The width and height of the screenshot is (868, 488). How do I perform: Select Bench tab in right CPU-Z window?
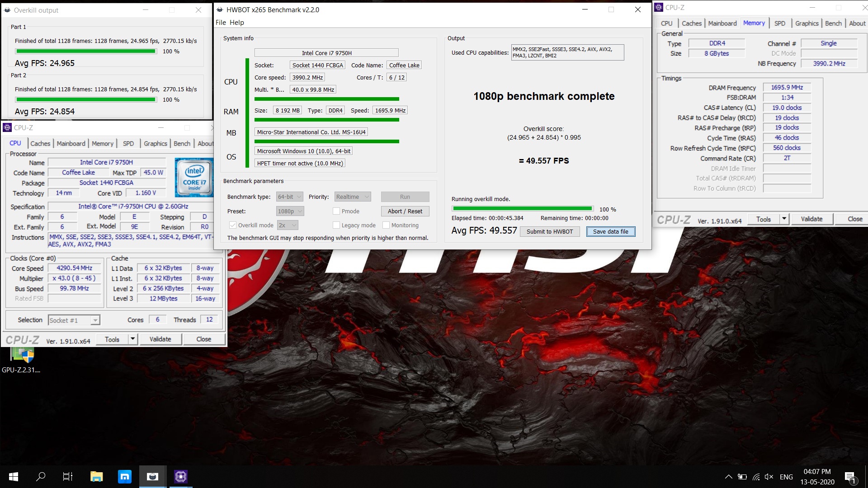click(x=834, y=23)
